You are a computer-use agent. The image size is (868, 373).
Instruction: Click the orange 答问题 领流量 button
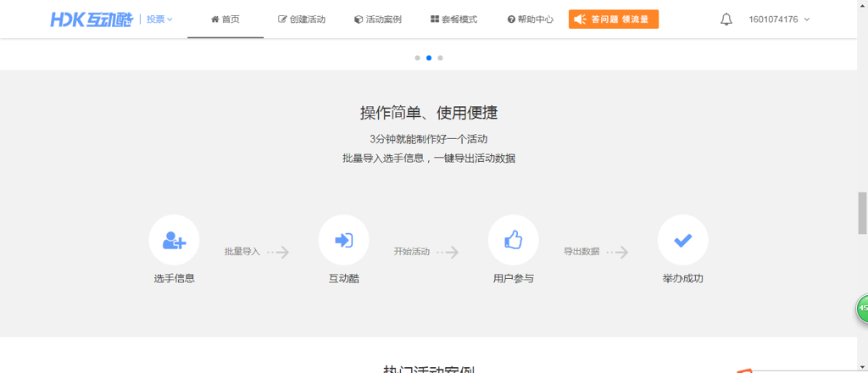[614, 19]
